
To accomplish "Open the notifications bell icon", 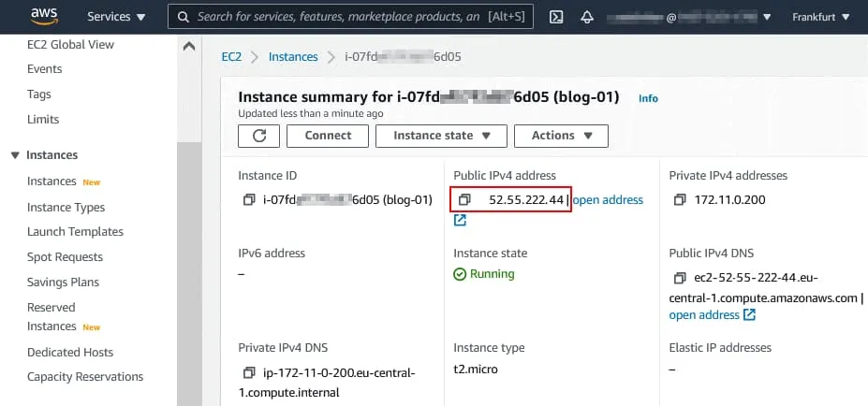I will point(587,17).
